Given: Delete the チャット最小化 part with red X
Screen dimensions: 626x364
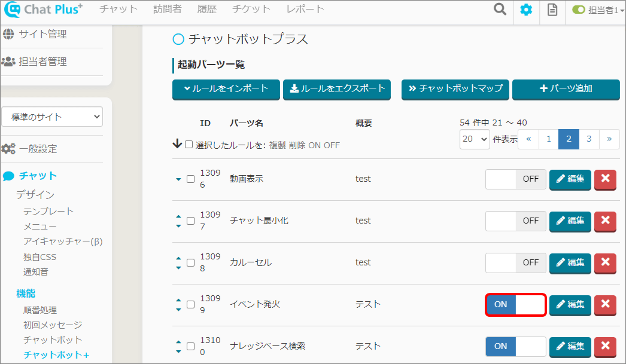Looking at the screenshot, I should (x=605, y=221).
